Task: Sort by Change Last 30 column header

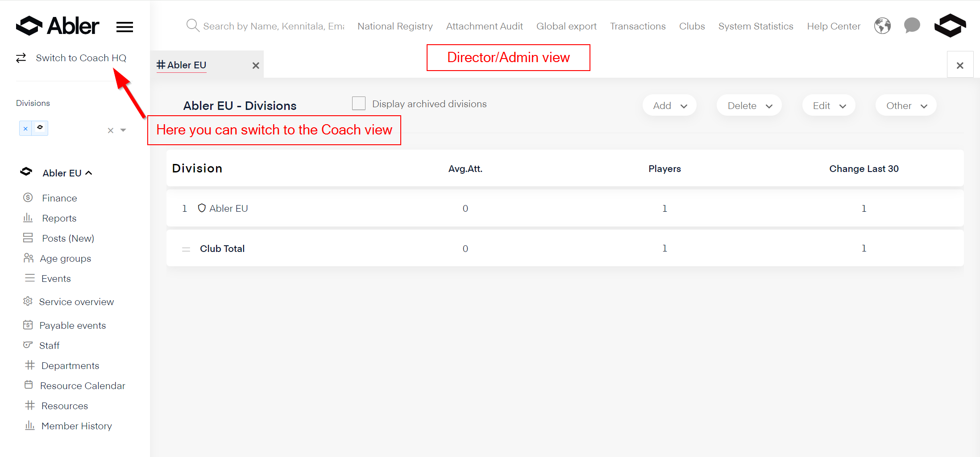Action: pos(864,169)
